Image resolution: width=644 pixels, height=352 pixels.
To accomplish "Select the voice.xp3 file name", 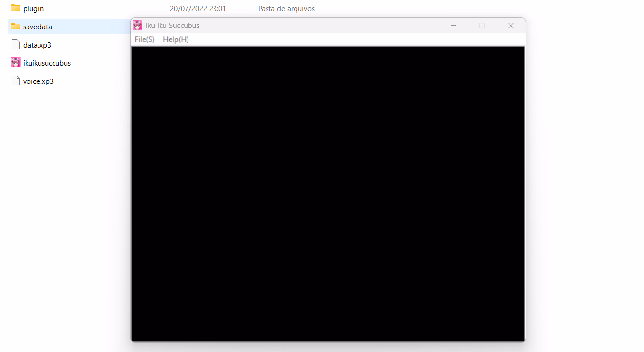I will pos(38,81).
